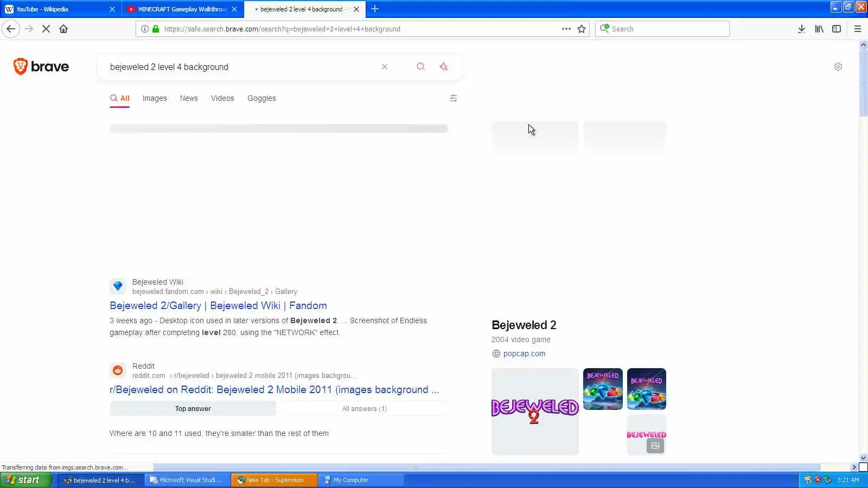The width and height of the screenshot is (868, 488).
Task: Focus the browser toolbar Search box
Action: point(662,29)
